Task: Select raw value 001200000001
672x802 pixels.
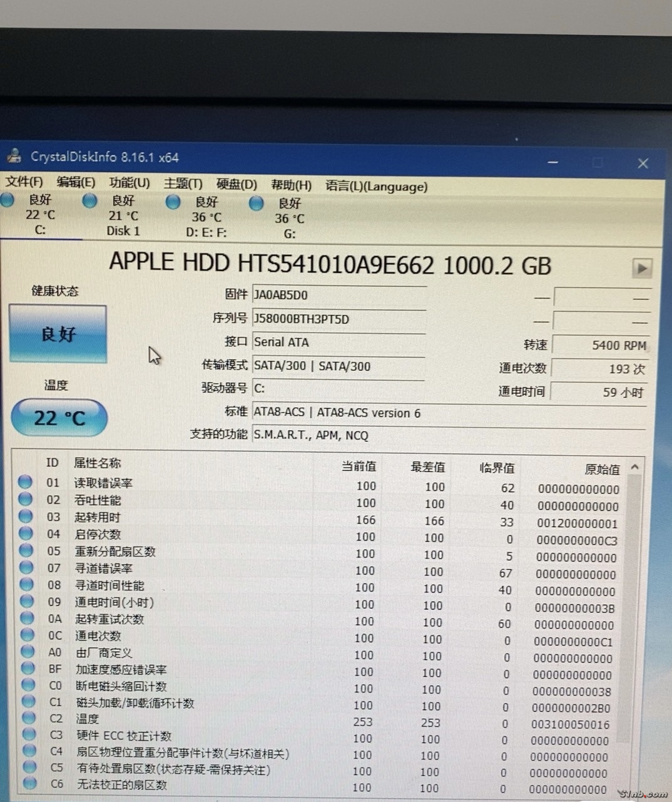Action: click(578, 523)
